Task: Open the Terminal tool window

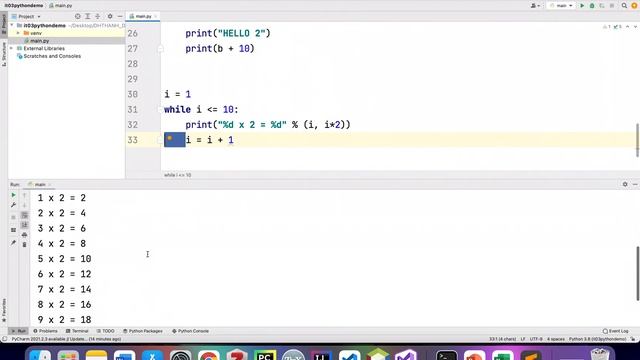Action: [77, 331]
